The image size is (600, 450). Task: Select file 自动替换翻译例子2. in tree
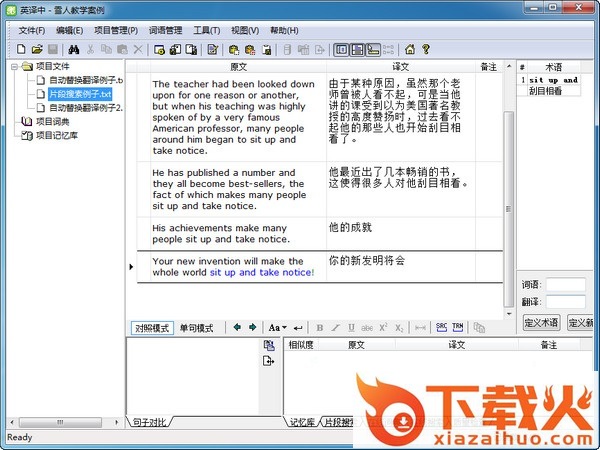click(86, 108)
